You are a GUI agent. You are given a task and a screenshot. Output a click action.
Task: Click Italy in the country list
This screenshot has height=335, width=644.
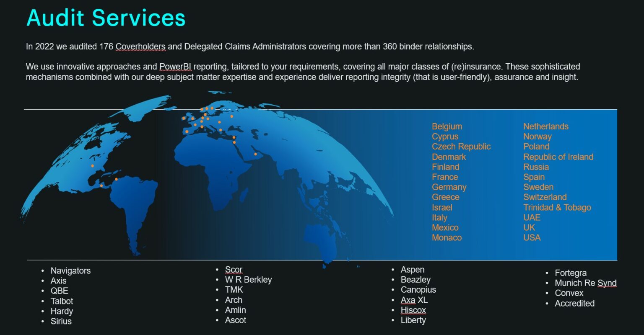(439, 218)
